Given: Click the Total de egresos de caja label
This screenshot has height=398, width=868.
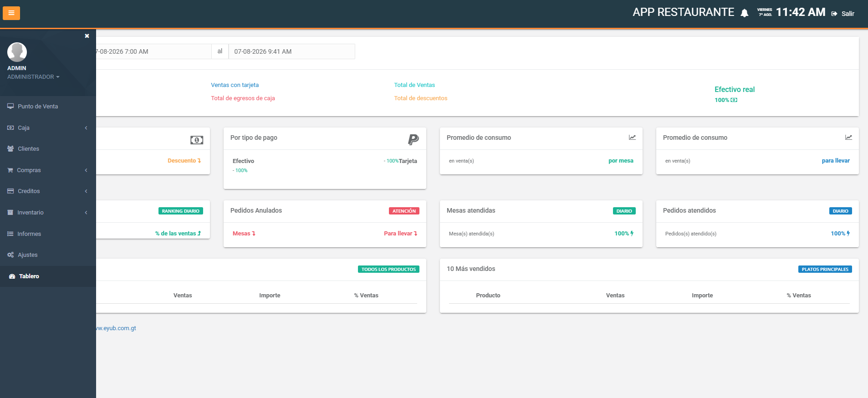Looking at the screenshot, I should click(x=243, y=98).
